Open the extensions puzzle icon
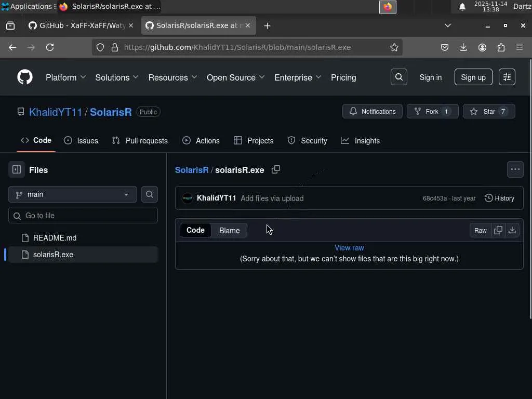The width and height of the screenshot is (532, 399). [x=501, y=47]
